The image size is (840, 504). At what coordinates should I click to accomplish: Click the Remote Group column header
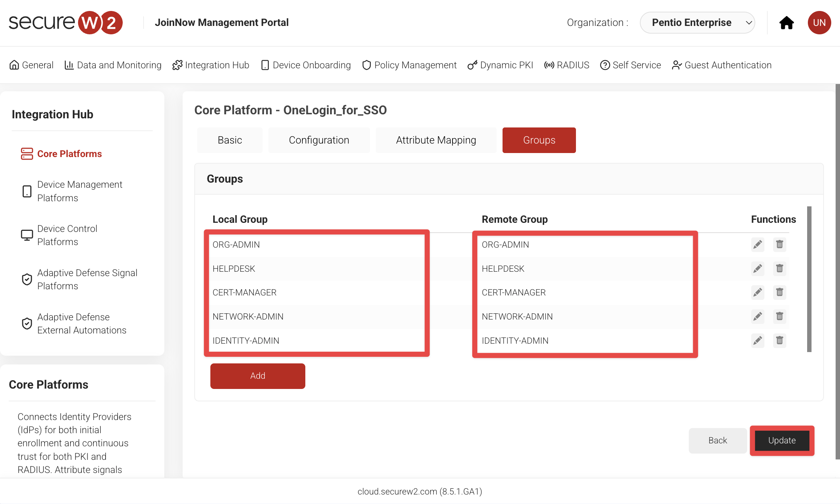(515, 219)
